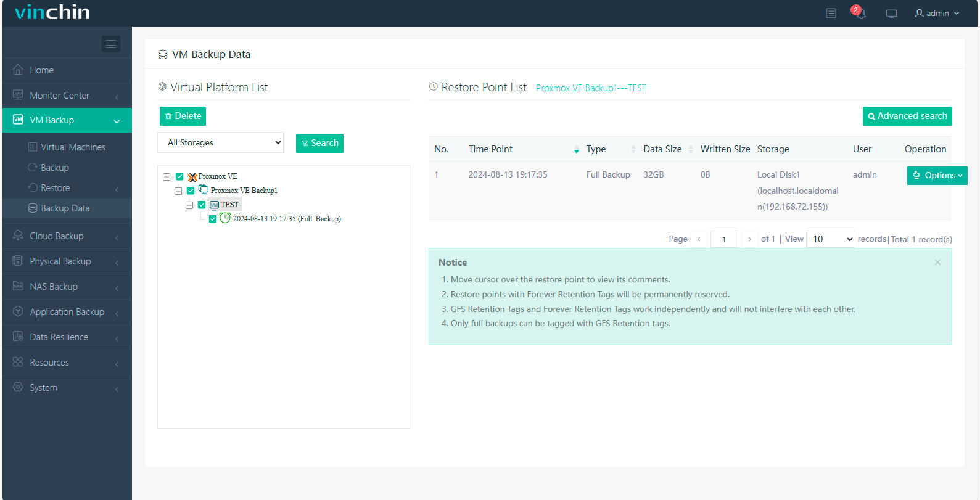Open Virtual Machines submenu item
Screen dimensions: 980x500
[x=67, y=147]
